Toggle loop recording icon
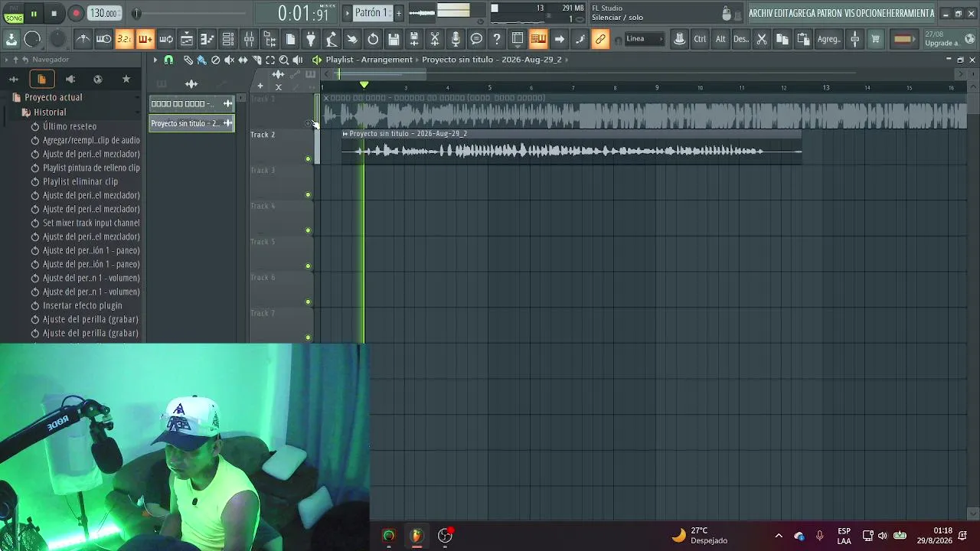This screenshot has height=551, width=980. pos(165,39)
